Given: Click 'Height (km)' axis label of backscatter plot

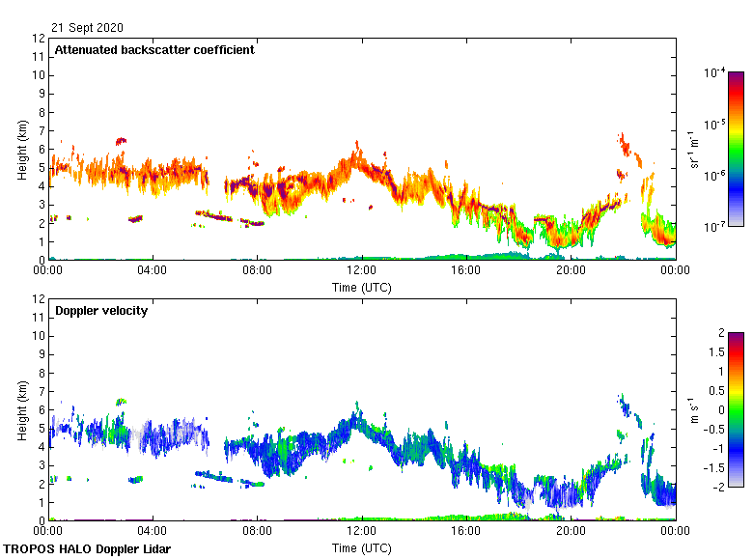Looking at the screenshot, I should [x=22, y=149].
